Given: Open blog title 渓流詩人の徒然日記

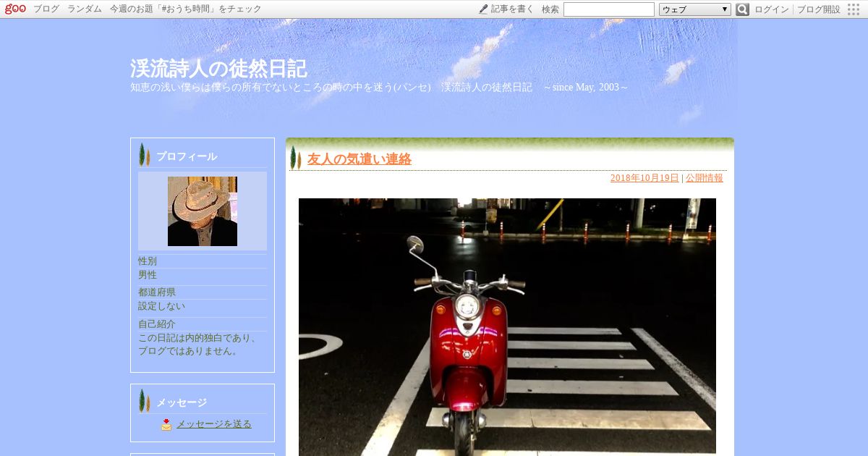Looking at the screenshot, I should [x=218, y=69].
